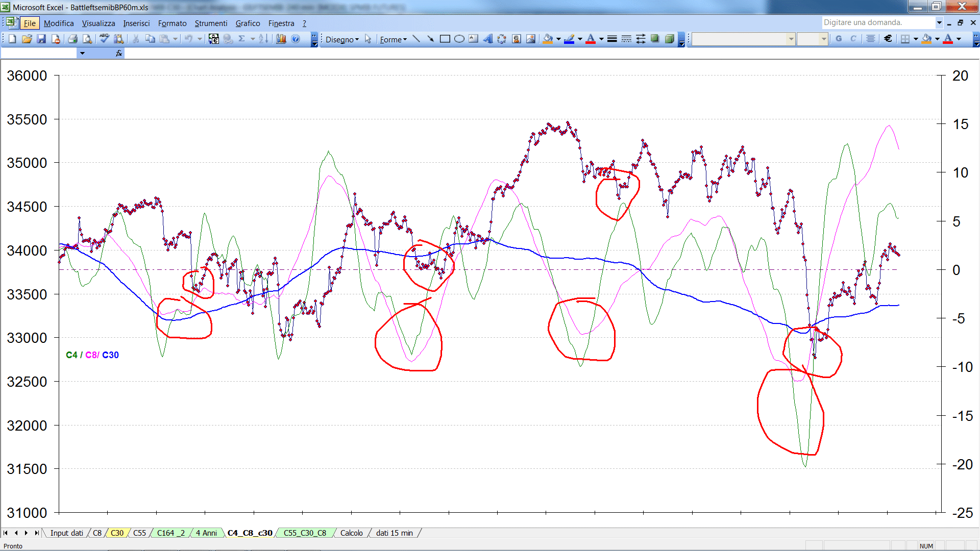This screenshot has height=551, width=980.
Task: Open a file with the folder icon
Action: tap(27, 39)
